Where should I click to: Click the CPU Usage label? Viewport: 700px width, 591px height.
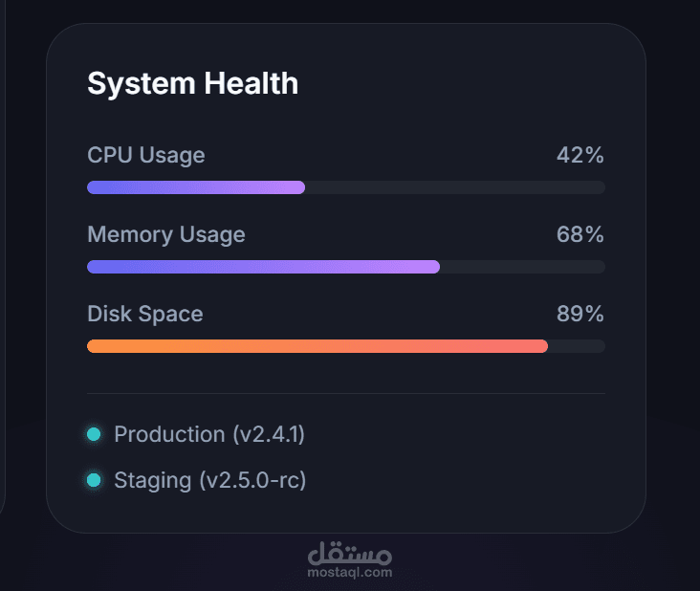pyautogui.click(x=145, y=155)
